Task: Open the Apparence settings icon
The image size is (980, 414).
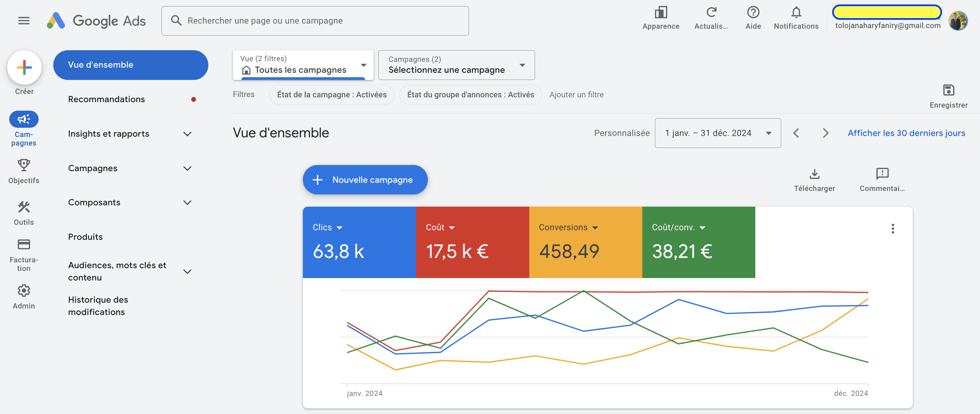Action: click(661, 13)
